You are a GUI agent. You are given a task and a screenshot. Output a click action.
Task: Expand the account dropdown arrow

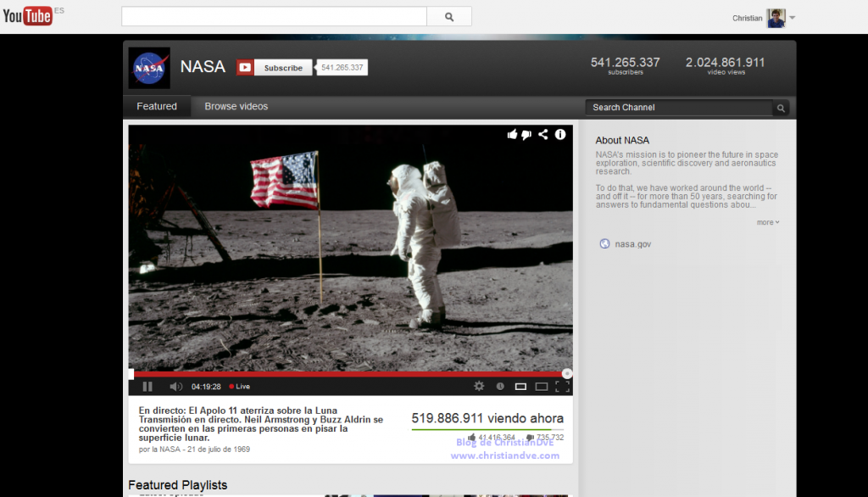point(793,18)
